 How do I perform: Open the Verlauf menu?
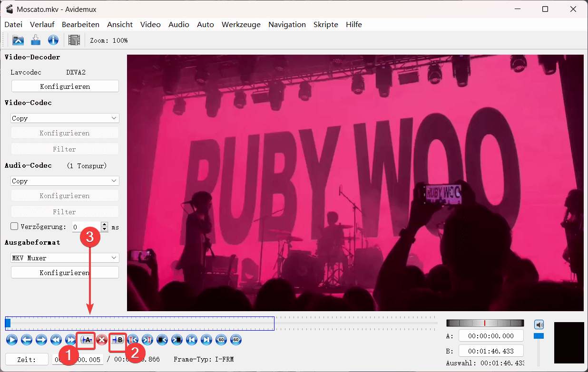point(42,24)
